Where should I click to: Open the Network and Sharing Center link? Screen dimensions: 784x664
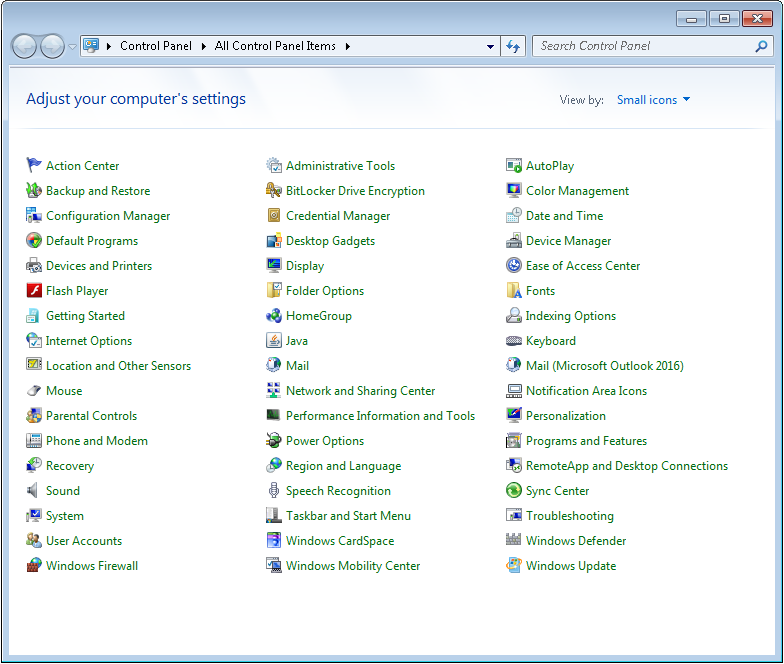tap(360, 390)
